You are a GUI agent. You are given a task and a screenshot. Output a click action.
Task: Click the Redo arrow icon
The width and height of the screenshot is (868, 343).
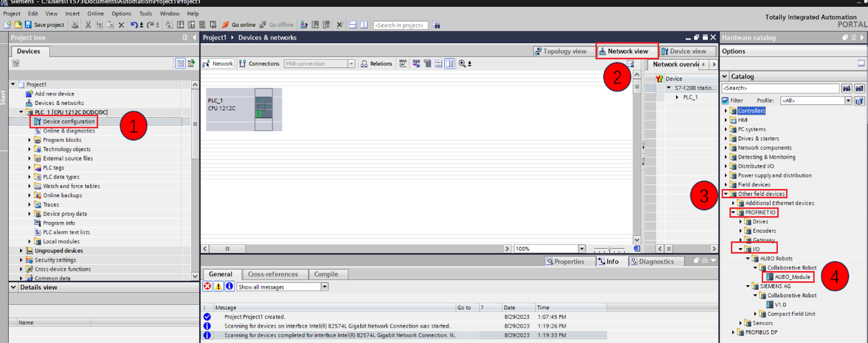(149, 25)
